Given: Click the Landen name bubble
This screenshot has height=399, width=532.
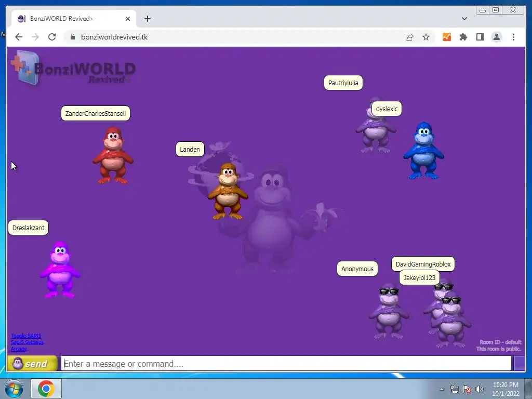Looking at the screenshot, I should [190, 149].
